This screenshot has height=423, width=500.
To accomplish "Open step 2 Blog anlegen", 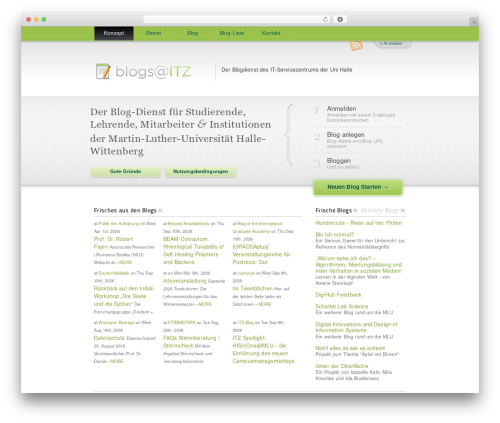I will click(x=345, y=135).
